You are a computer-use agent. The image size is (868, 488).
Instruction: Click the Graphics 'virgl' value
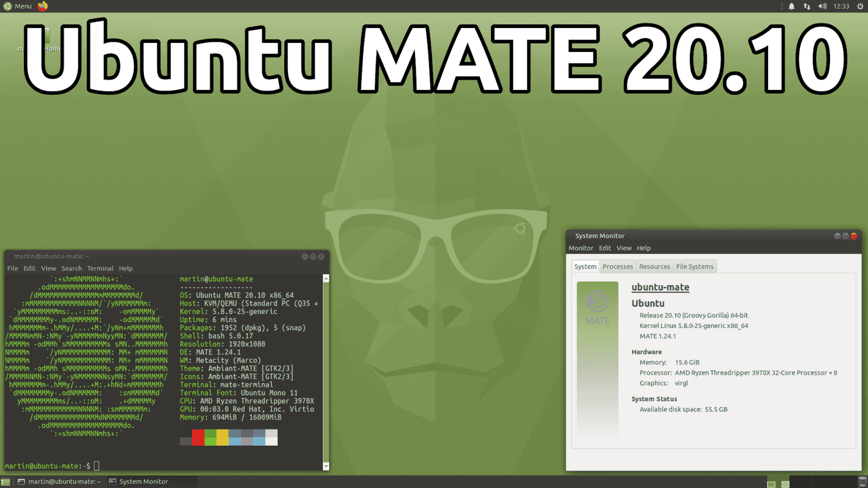681,383
